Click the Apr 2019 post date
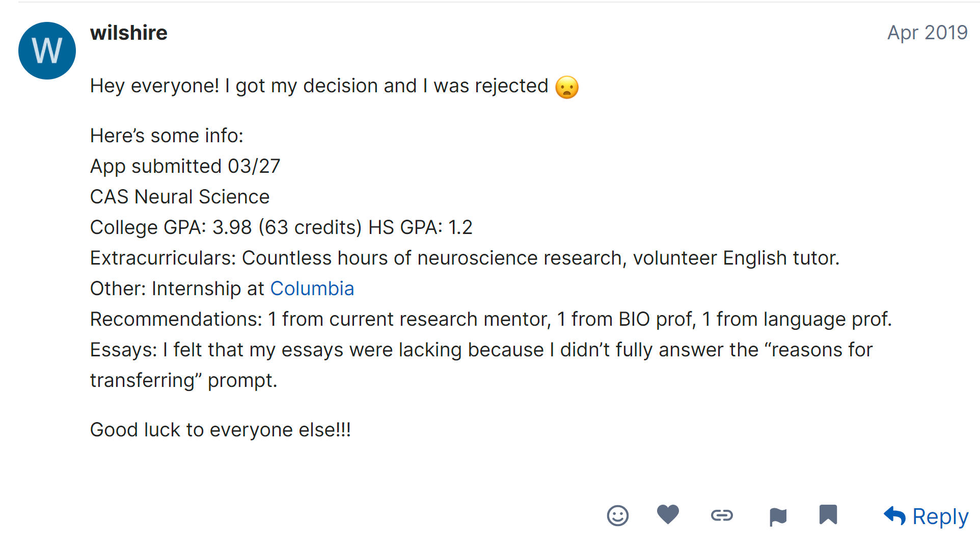 pyautogui.click(x=927, y=33)
